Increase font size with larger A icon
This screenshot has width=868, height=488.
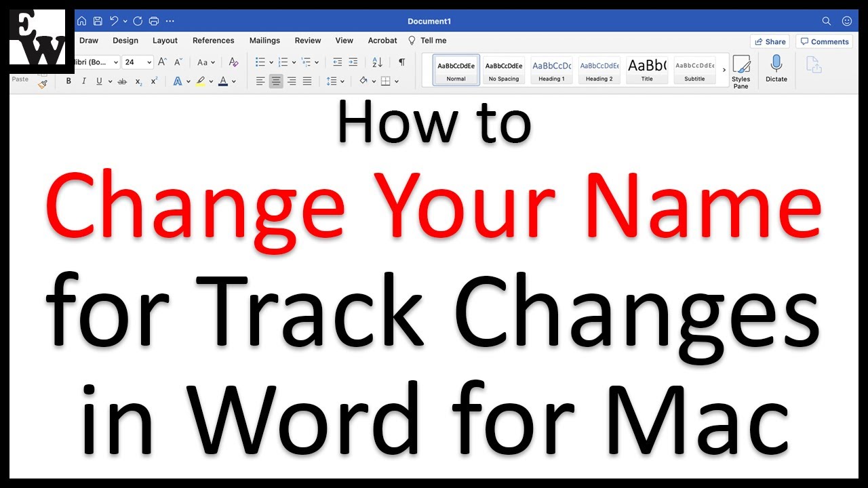coord(162,62)
